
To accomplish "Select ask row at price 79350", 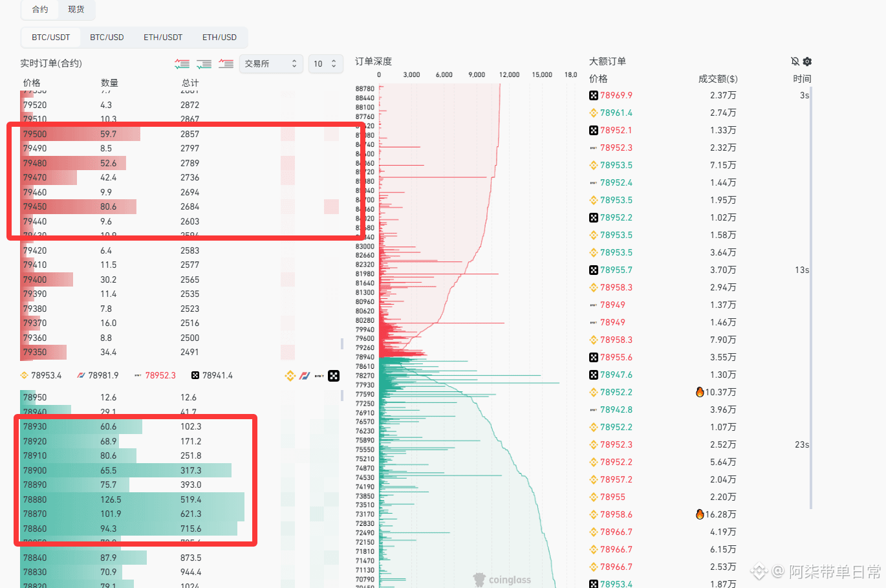I will (x=180, y=353).
